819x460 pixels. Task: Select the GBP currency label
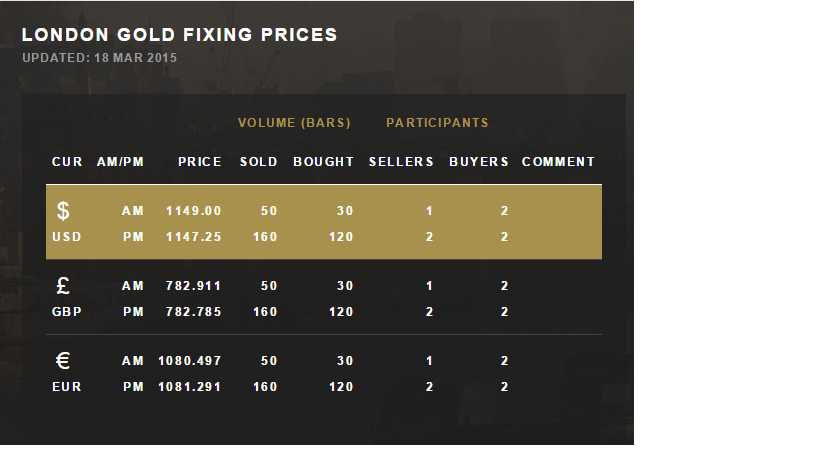point(67,312)
